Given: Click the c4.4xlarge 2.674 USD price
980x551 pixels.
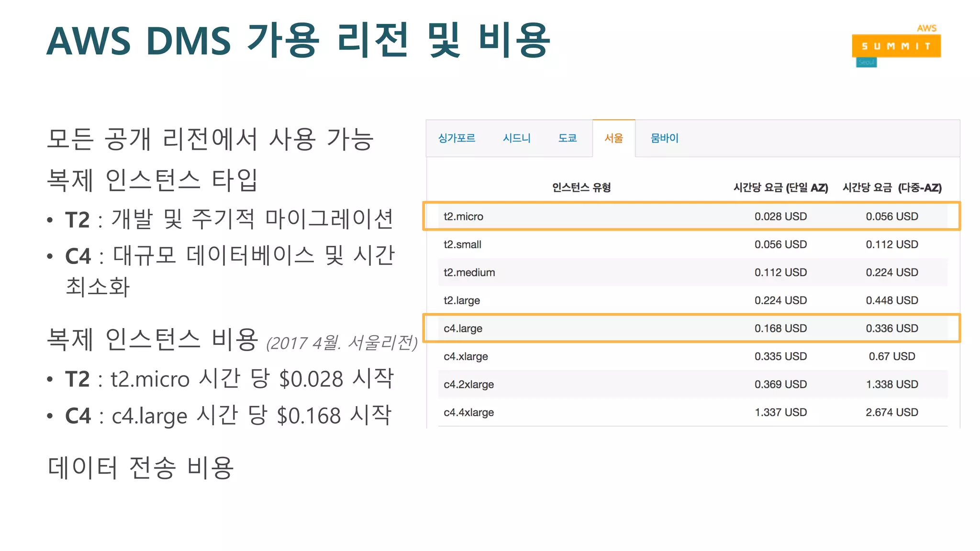Looking at the screenshot, I should tap(891, 412).
